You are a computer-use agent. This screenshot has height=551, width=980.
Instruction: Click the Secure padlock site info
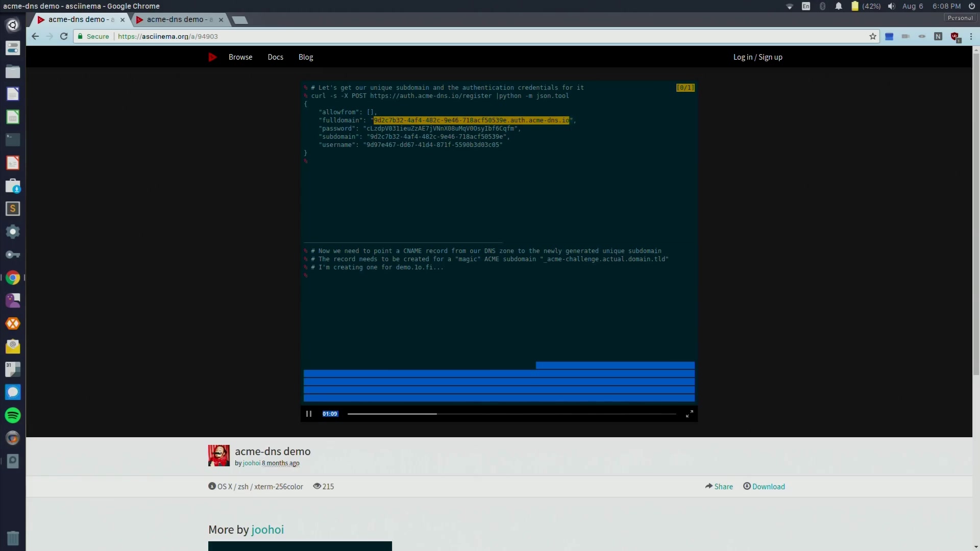[x=93, y=36]
